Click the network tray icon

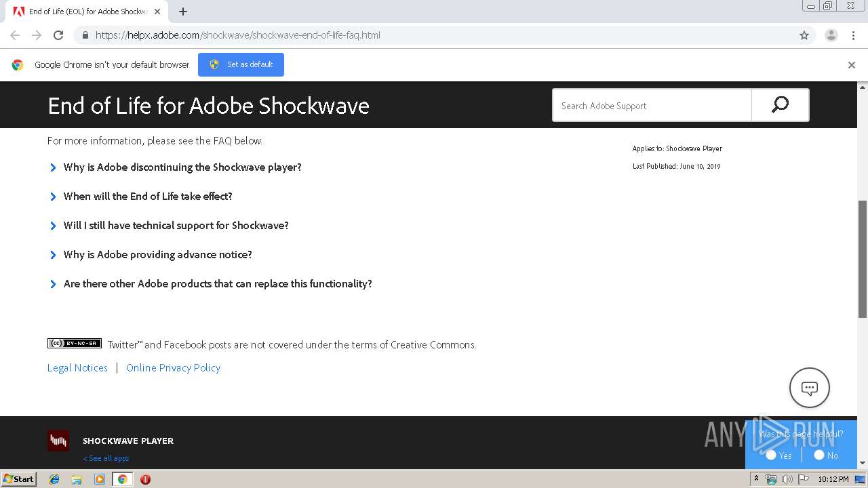click(x=771, y=479)
